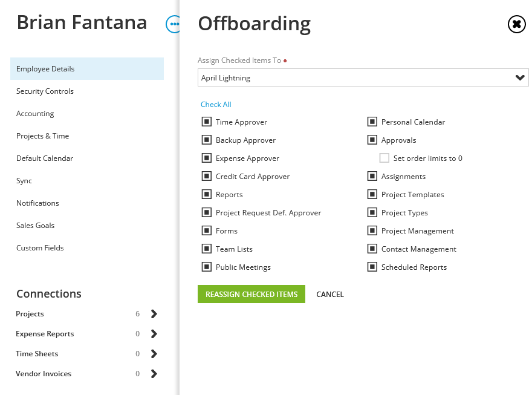
Task: Select Employee Details in sidebar
Action: [87, 69]
